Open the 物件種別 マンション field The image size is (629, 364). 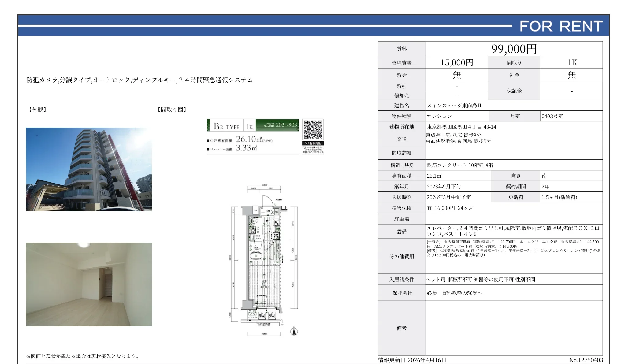(x=439, y=116)
